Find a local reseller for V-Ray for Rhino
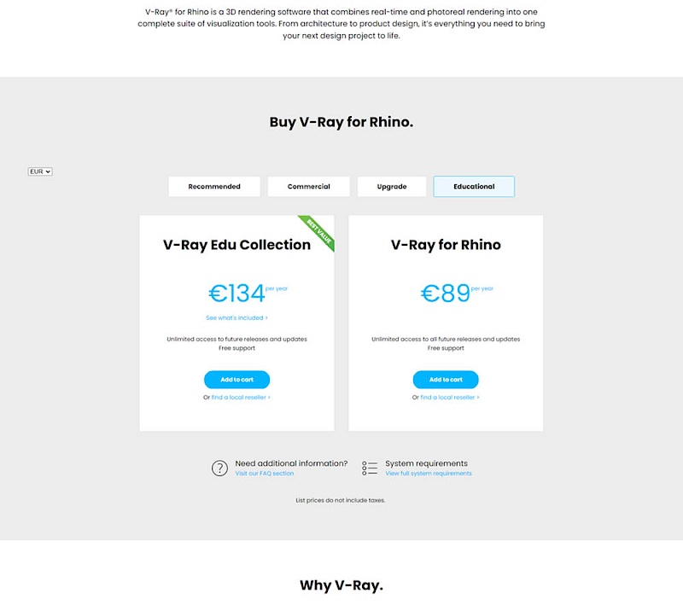The height and width of the screenshot is (616, 683). (450, 398)
